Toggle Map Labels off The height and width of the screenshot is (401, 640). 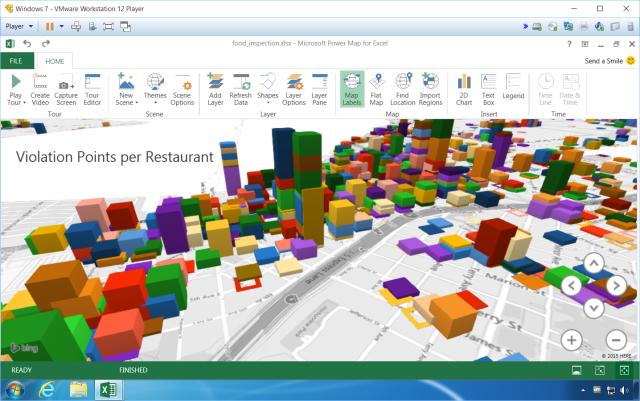pyautogui.click(x=351, y=88)
